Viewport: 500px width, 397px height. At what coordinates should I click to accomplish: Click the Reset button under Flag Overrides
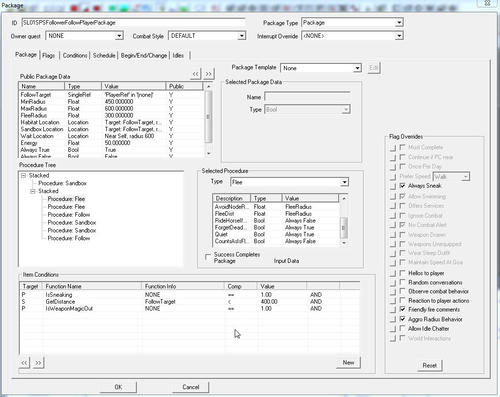click(430, 365)
